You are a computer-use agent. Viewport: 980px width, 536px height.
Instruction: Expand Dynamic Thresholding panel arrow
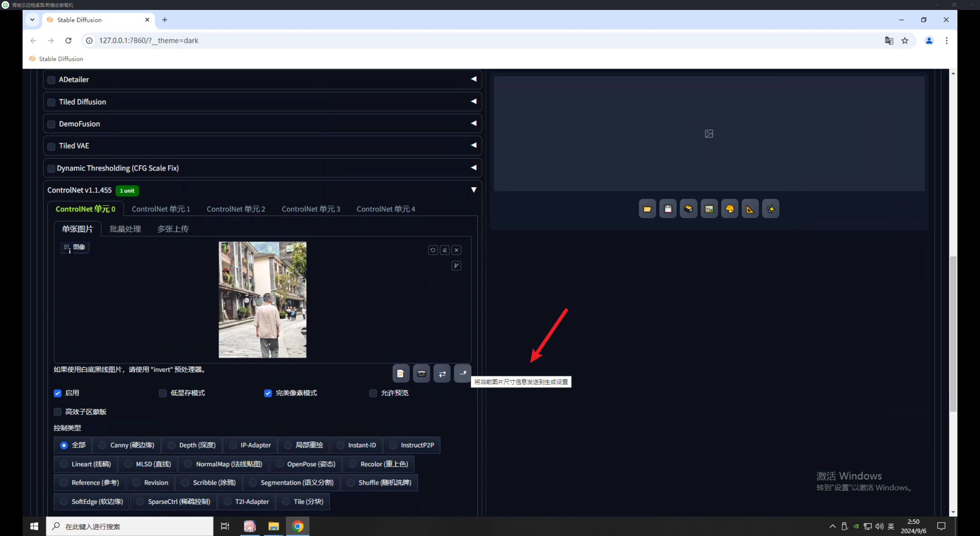click(474, 168)
